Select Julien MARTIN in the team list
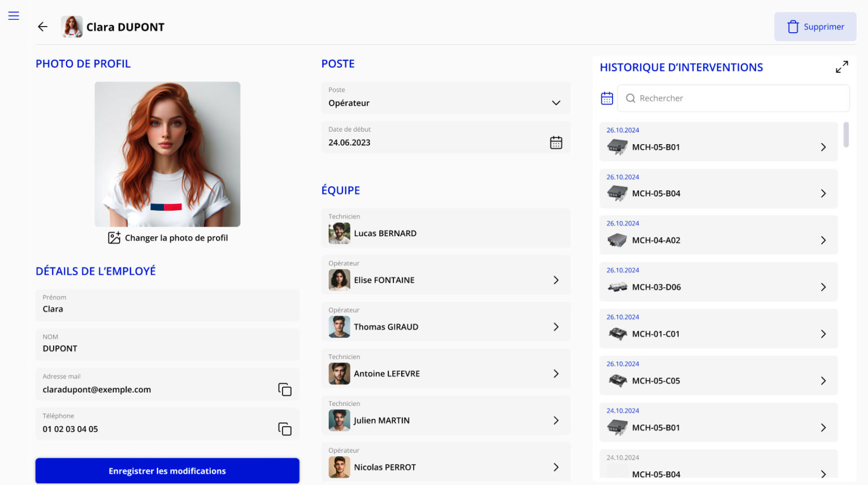 445,415
